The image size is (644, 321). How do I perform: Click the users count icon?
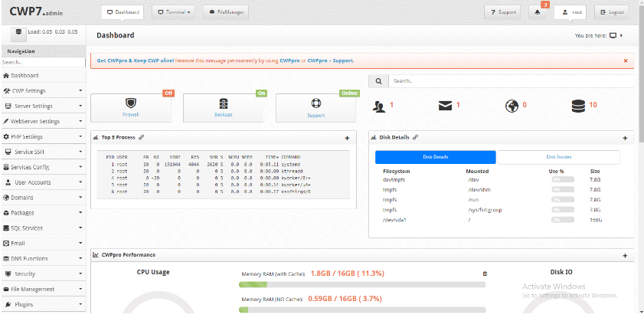[x=379, y=106]
